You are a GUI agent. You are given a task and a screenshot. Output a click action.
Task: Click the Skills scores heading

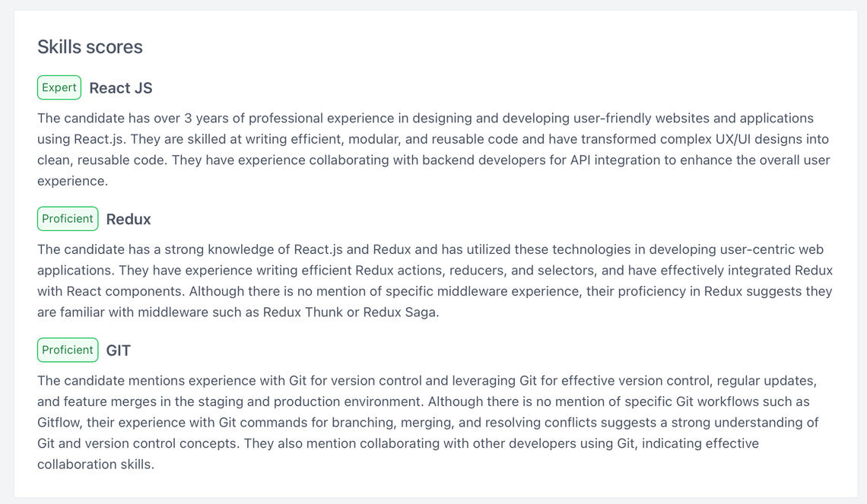point(90,47)
